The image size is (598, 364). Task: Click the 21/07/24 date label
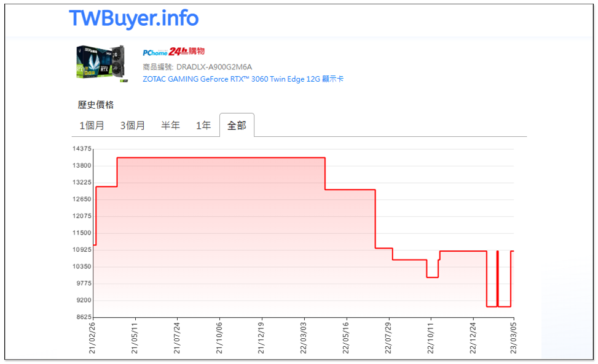[x=176, y=338]
